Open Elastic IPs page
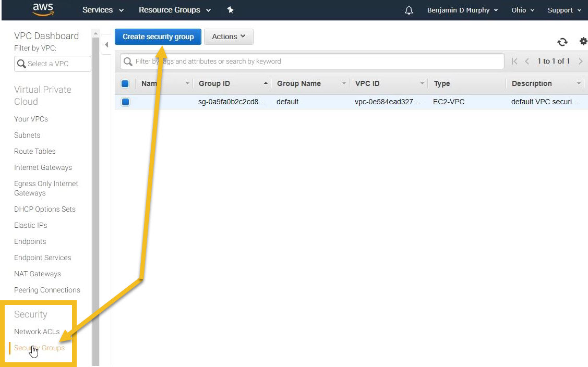 pos(31,225)
